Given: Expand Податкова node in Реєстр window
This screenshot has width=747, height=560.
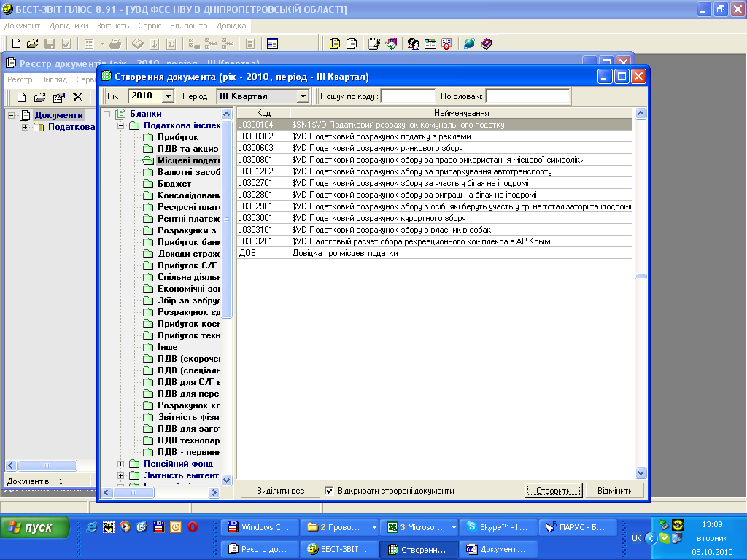Looking at the screenshot, I should click(26, 127).
